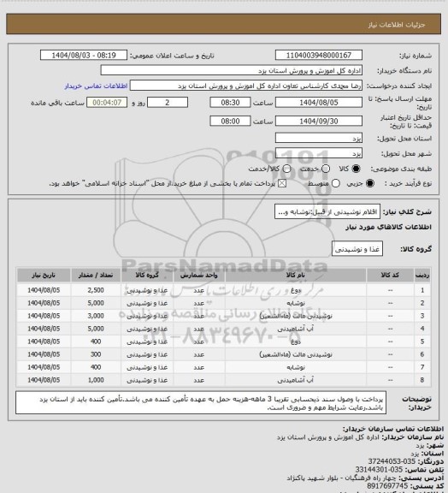Click the واحد شمارش column header
Viewport: 448px width, 493px height.
(x=198, y=276)
